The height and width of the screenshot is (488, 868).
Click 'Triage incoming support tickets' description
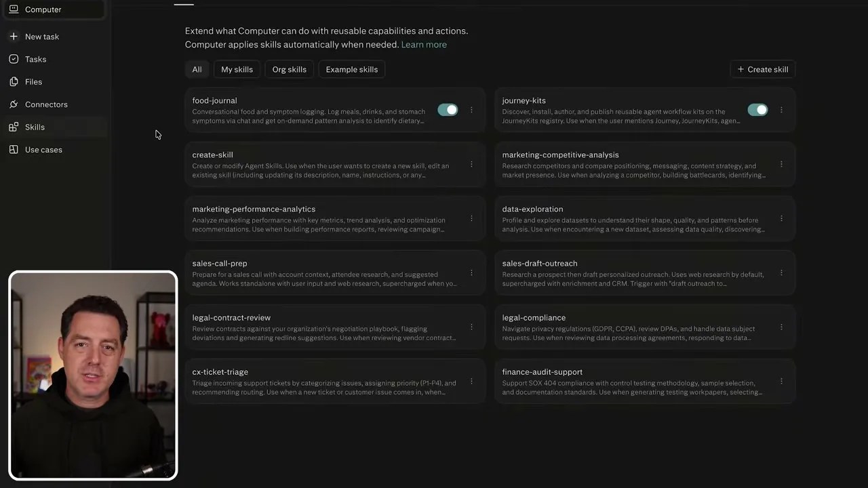(x=324, y=388)
